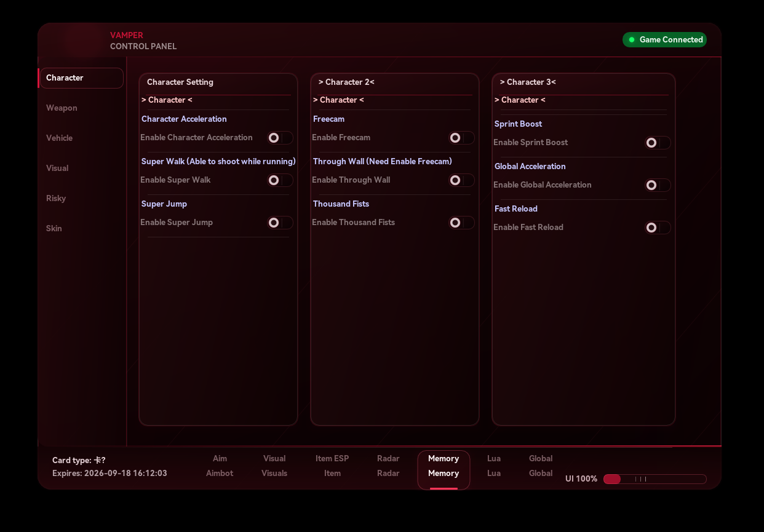Click the 'Through Wall (Need Enable Freecam)' heading
The height and width of the screenshot is (532, 764).
(x=383, y=162)
